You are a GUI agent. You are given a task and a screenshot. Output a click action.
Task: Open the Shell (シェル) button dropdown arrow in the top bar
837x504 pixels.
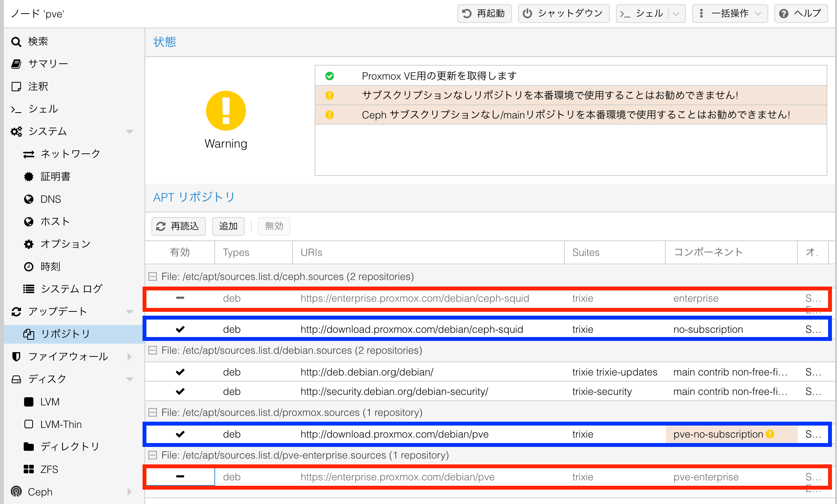tap(676, 14)
